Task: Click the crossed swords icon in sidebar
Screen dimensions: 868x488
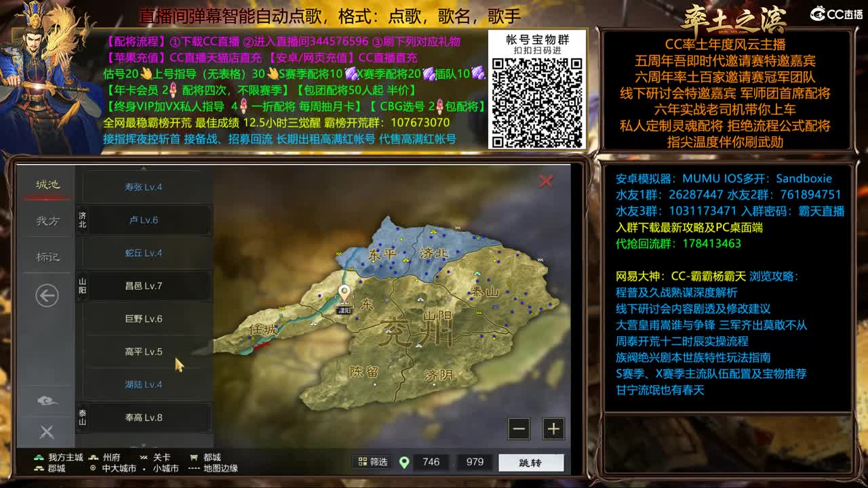Action: coord(47,432)
